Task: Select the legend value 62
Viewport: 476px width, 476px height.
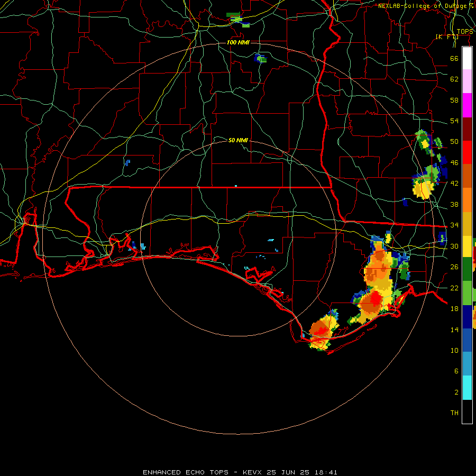Action: click(454, 79)
